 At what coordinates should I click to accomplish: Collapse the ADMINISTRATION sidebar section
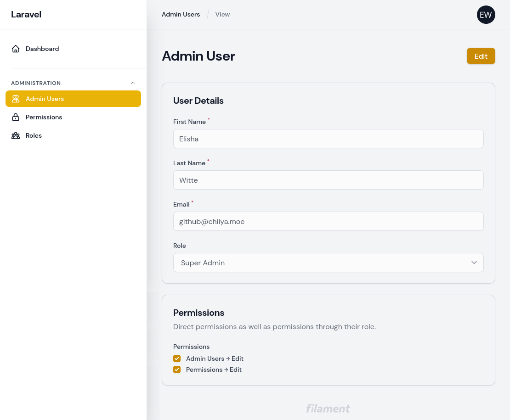133,83
